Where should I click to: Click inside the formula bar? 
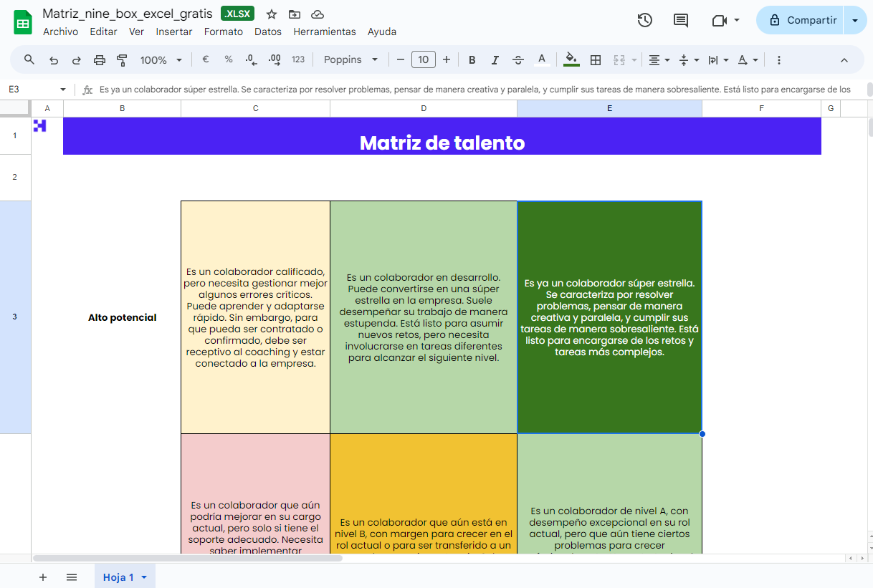point(430,89)
